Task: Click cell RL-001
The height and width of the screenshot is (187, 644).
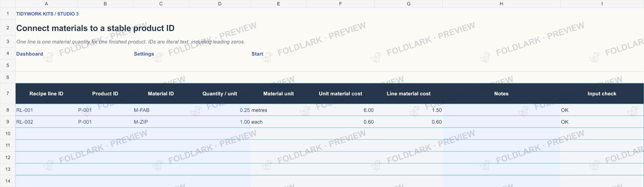Action: tap(46, 110)
